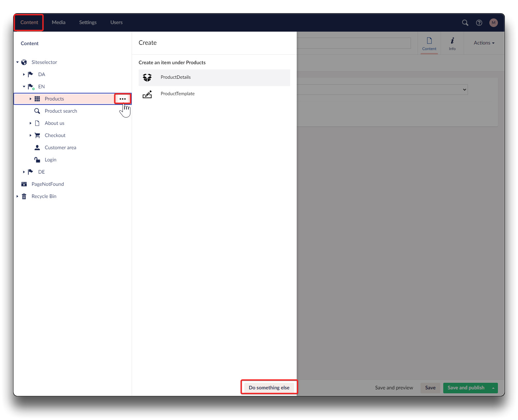Click the Save button
Image resolution: width=518 pixels, height=420 pixels.
point(430,388)
